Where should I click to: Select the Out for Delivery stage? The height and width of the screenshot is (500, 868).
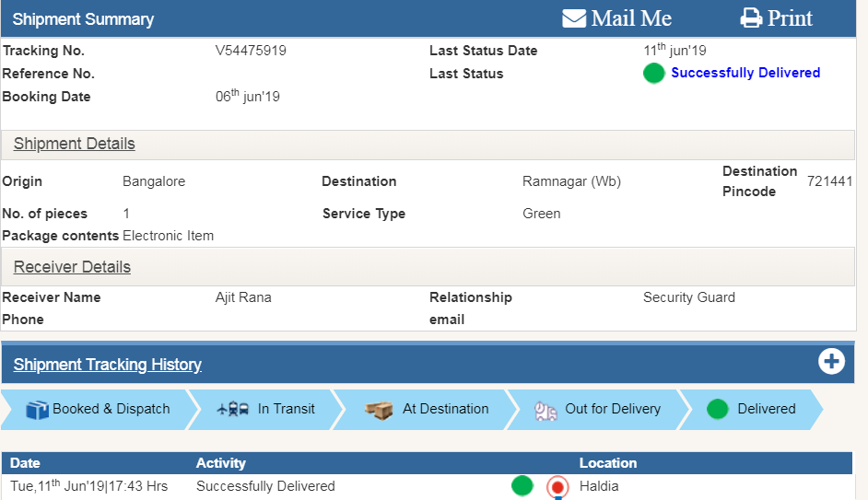tap(612, 409)
